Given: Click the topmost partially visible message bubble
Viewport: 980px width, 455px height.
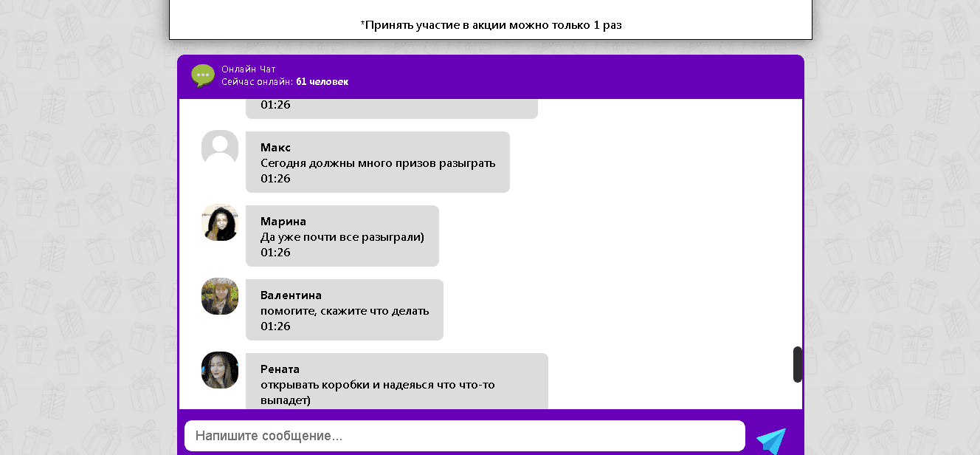Looking at the screenshot, I should (x=391, y=106).
